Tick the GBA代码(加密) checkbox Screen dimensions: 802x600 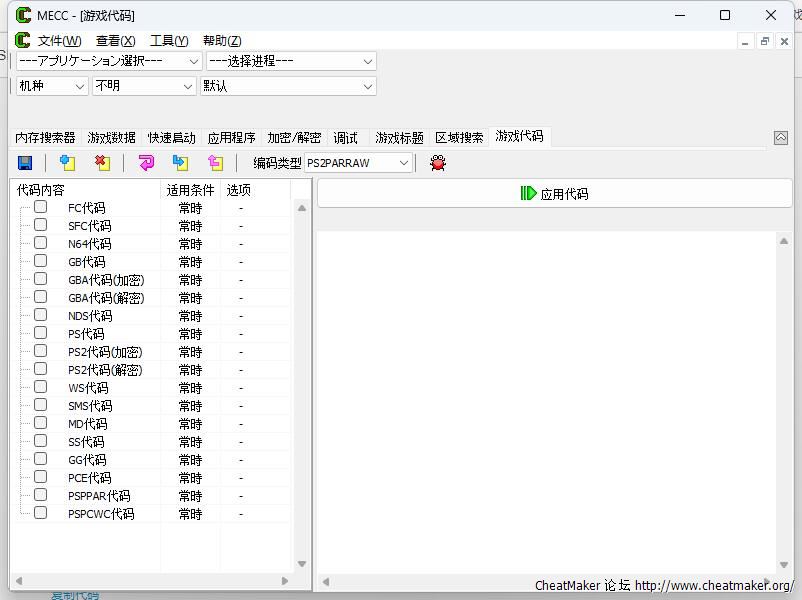40,279
